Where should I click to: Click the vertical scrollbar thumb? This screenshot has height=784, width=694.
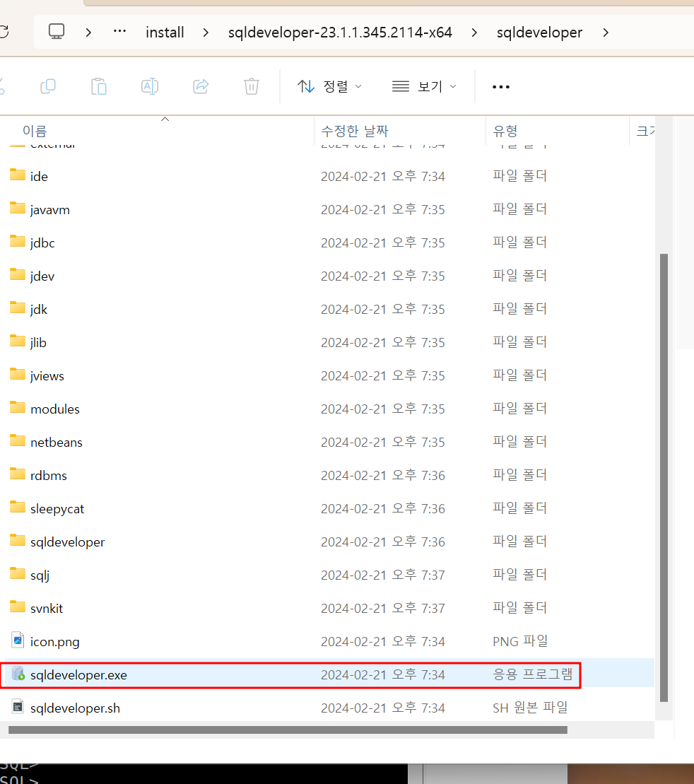coord(664,477)
